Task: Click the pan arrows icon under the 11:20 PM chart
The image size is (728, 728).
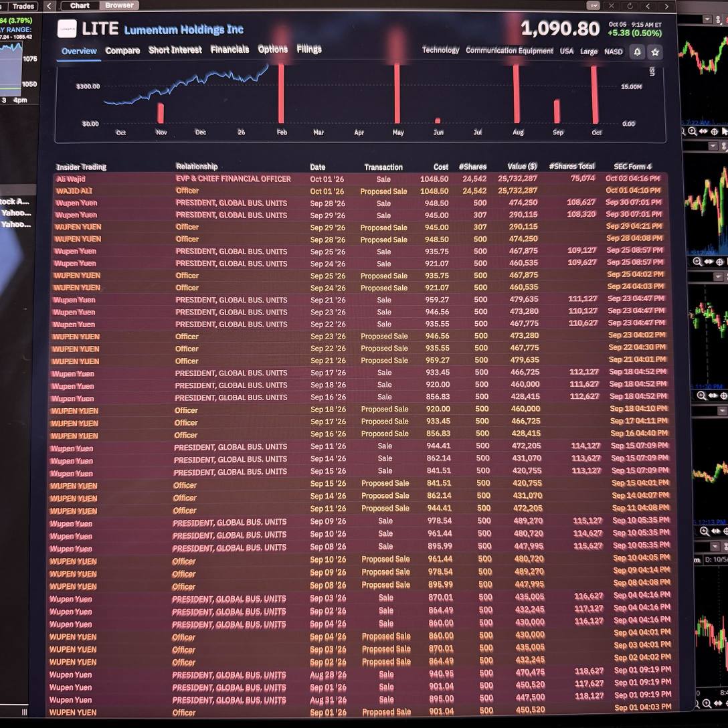Action: tap(713, 395)
